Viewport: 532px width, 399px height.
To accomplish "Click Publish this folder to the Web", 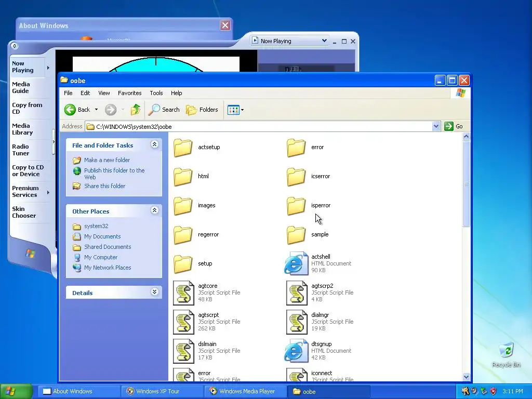I will [114, 174].
